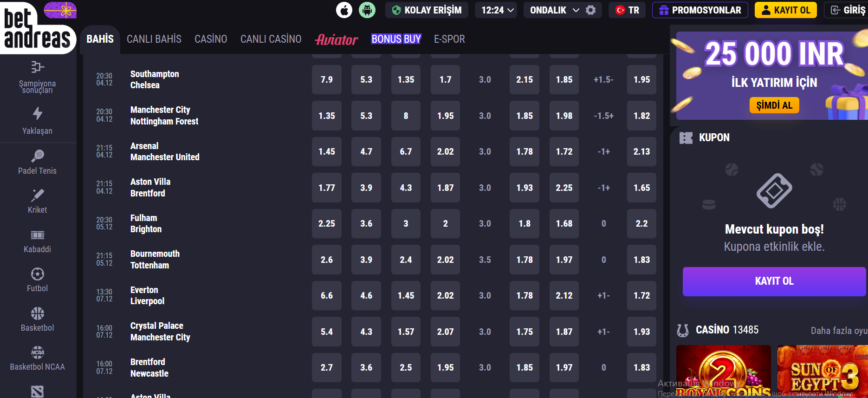Select 1.68 odds in Fulham row
The image size is (868, 398).
(x=564, y=223)
